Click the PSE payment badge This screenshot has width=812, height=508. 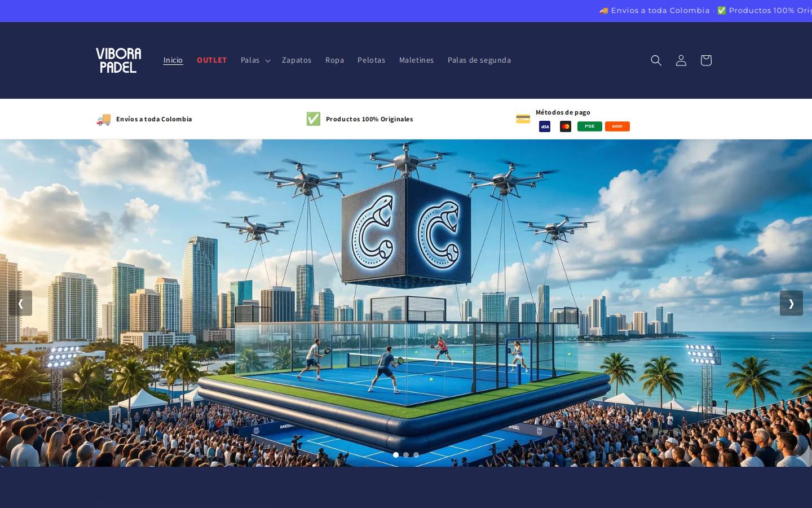tap(590, 126)
